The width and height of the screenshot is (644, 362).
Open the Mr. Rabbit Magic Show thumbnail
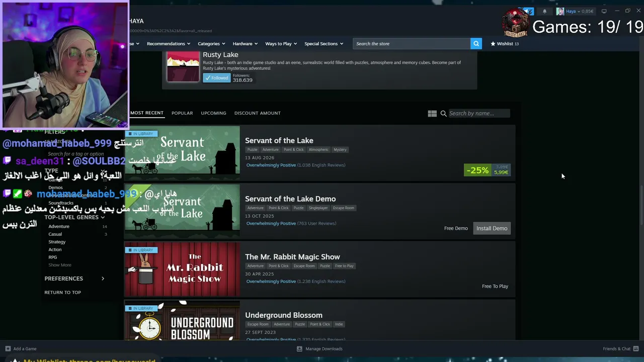(182, 269)
